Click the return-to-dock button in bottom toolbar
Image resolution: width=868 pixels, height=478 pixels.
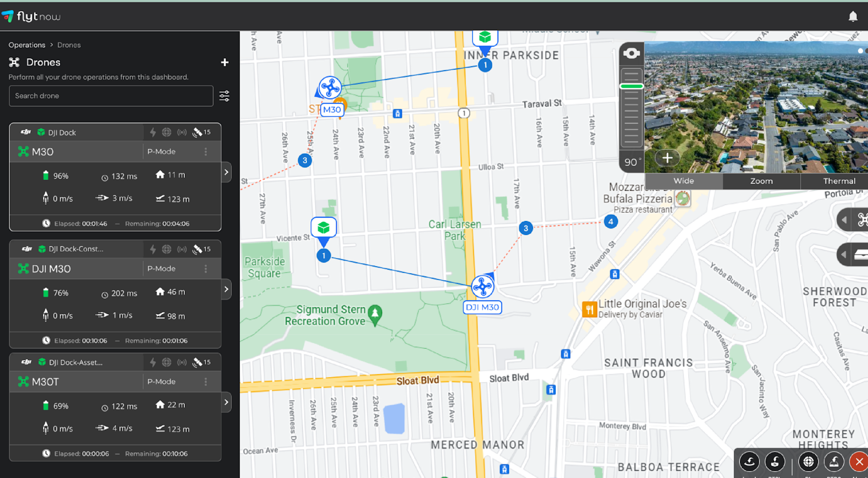pos(834,462)
